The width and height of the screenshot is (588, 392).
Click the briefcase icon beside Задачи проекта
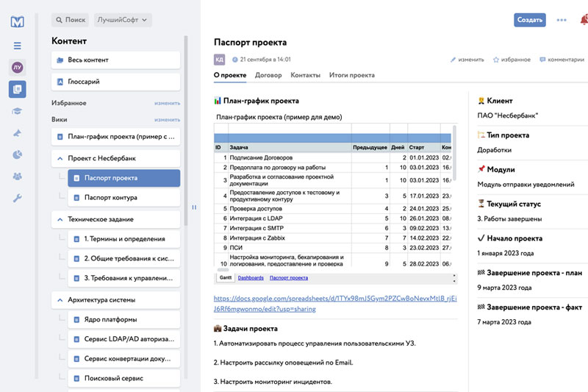pos(218,329)
